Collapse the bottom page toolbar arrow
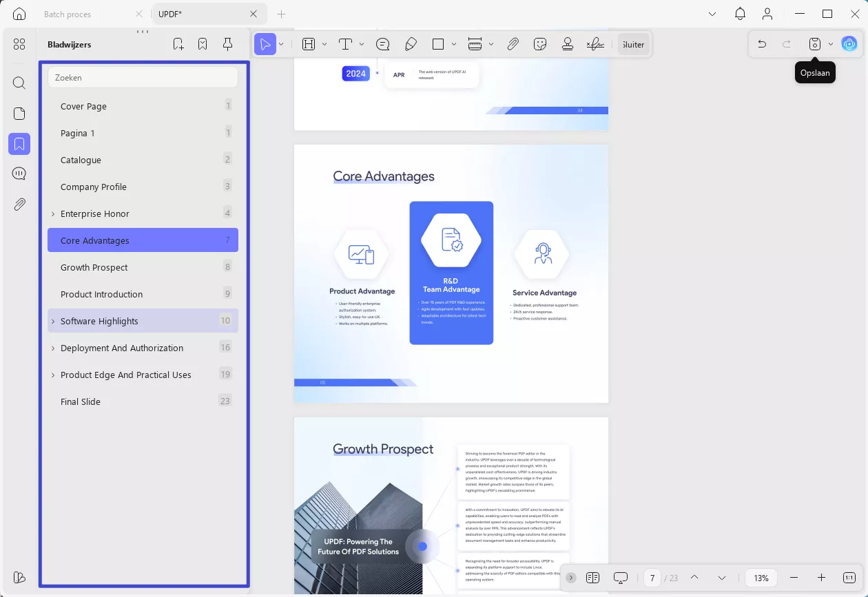The image size is (868, 597). click(571, 578)
